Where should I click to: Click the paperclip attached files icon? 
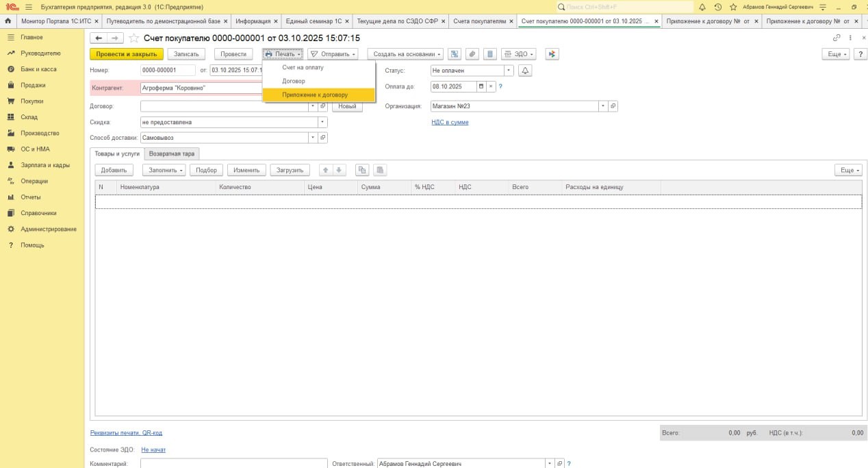[x=472, y=54]
